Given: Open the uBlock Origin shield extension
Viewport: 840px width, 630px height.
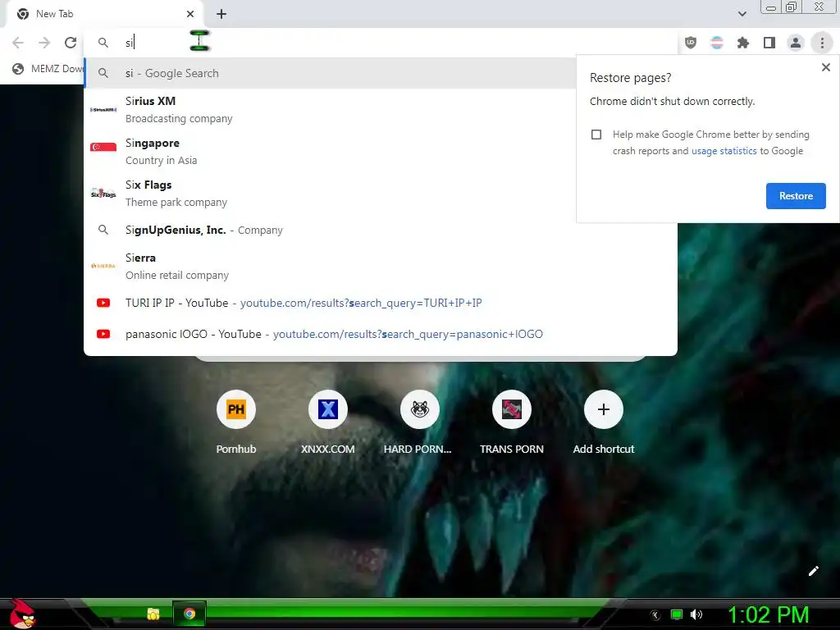Looking at the screenshot, I should click(691, 43).
